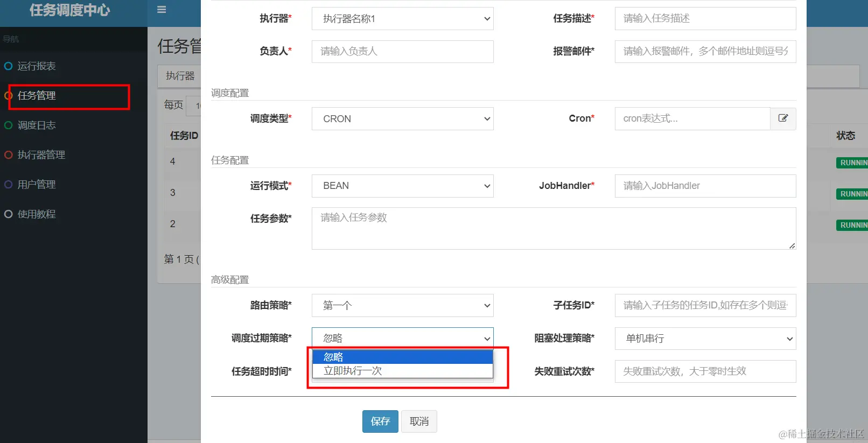
Task: Expand the 阻塞处理策略 dropdown showing 单机串行
Action: [705, 339]
